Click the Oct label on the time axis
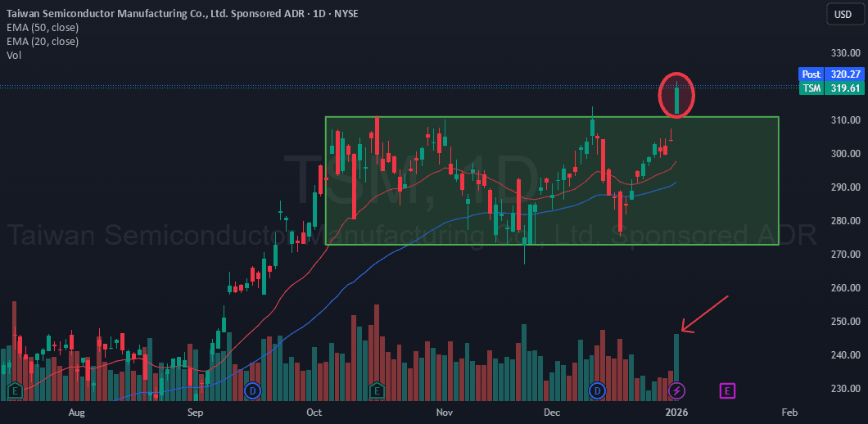Image resolution: width=868 pixels, height=424 pixels. [x=314, y=412]
